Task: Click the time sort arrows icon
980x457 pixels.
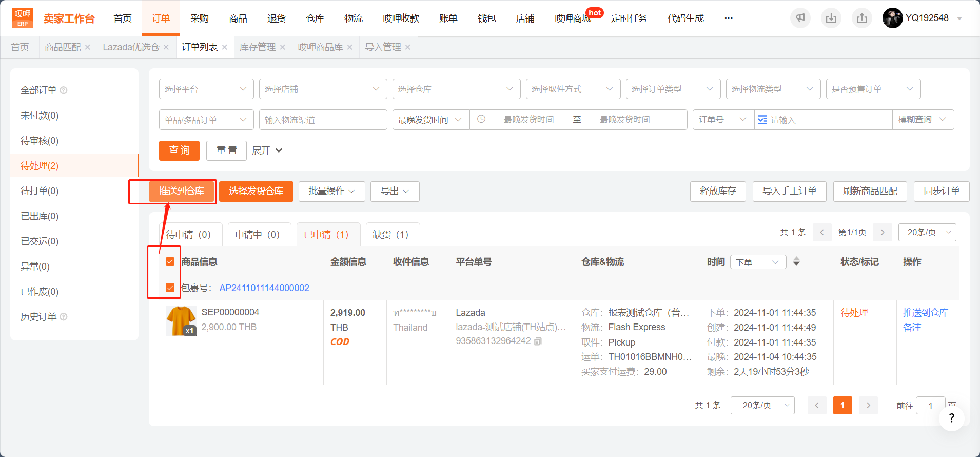Action: tap(796, 262)
